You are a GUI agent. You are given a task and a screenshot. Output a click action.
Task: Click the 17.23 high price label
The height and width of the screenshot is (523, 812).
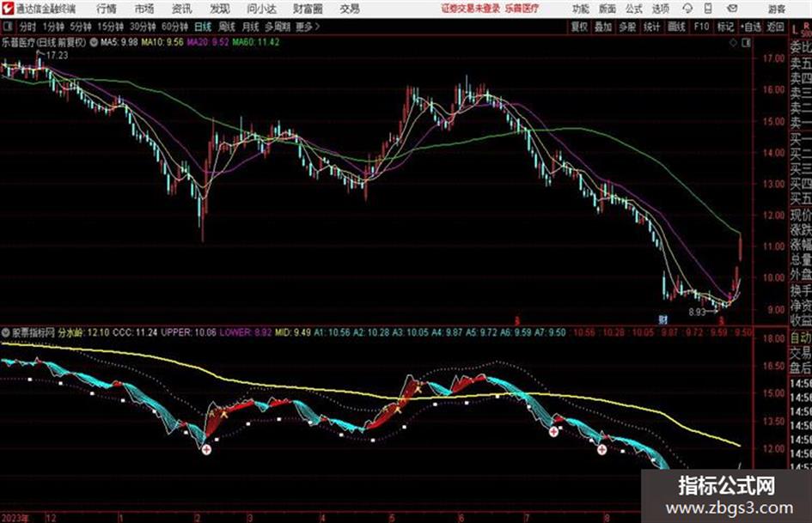click(57, 55)
